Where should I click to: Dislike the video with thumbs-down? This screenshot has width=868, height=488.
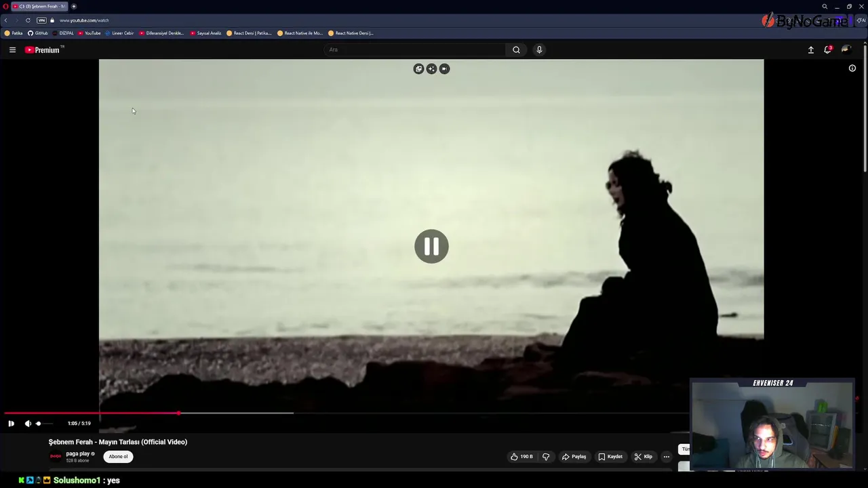coord(546,457)
